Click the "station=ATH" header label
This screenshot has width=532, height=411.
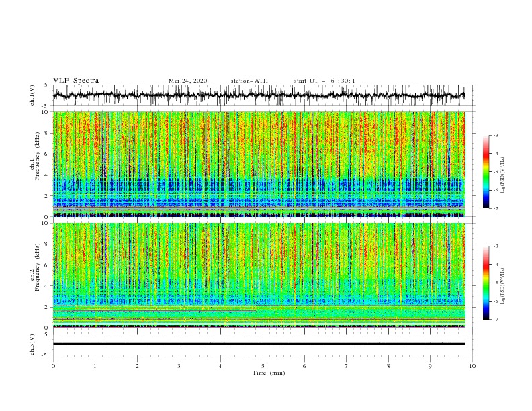coord(249,81)
